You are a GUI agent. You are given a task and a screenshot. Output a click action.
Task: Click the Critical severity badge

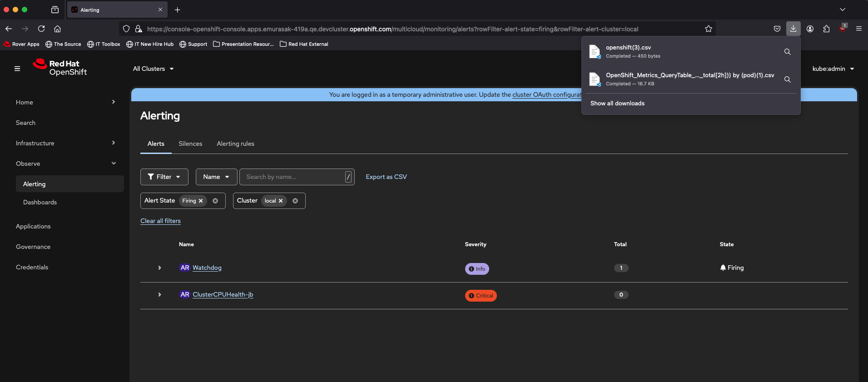481,296
